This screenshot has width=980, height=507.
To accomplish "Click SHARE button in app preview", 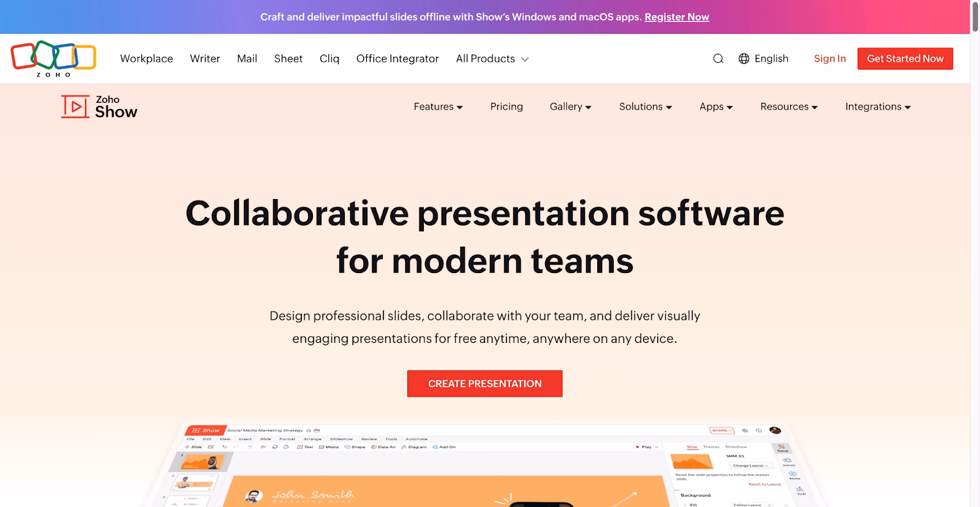I will [722, 430].
